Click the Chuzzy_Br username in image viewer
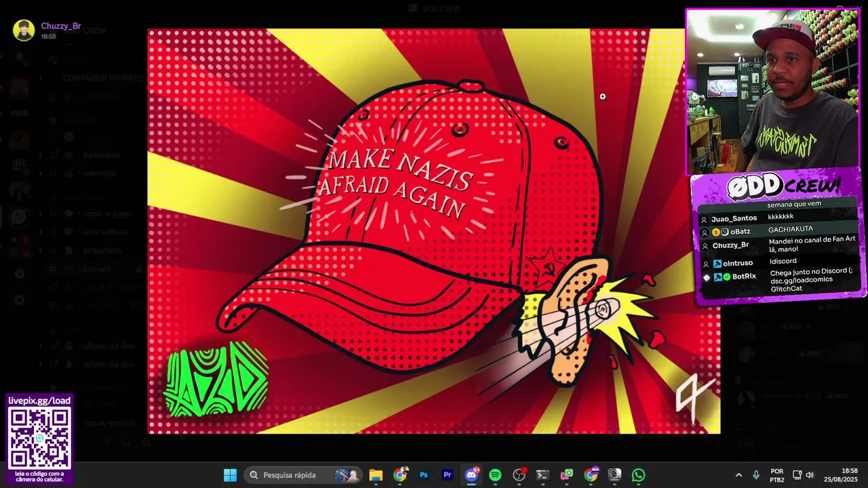Image resolution: width=868 pixels, height=488 pixels. pos(61,26)
